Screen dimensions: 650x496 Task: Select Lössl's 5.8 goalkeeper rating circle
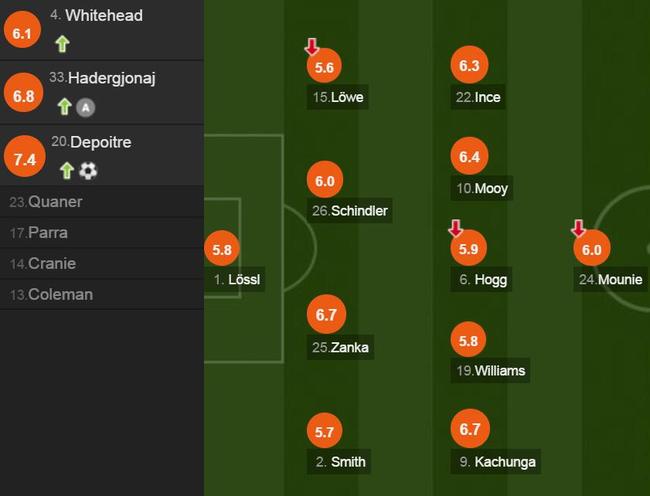click(x=222, y=248)
